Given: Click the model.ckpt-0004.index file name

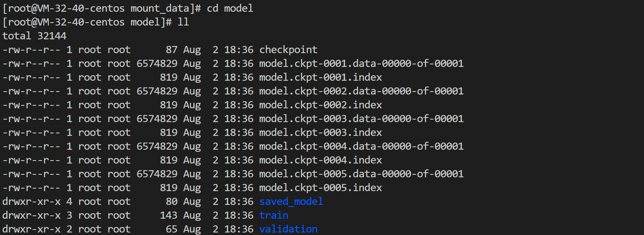Looking at the screenshot, I should 320,160.
